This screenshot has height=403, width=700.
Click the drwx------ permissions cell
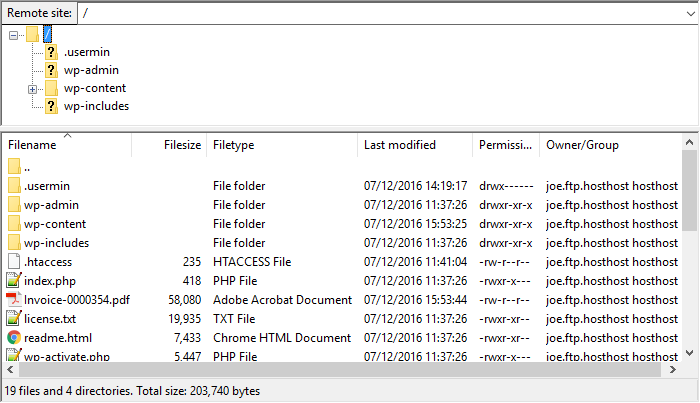(506, 186)
